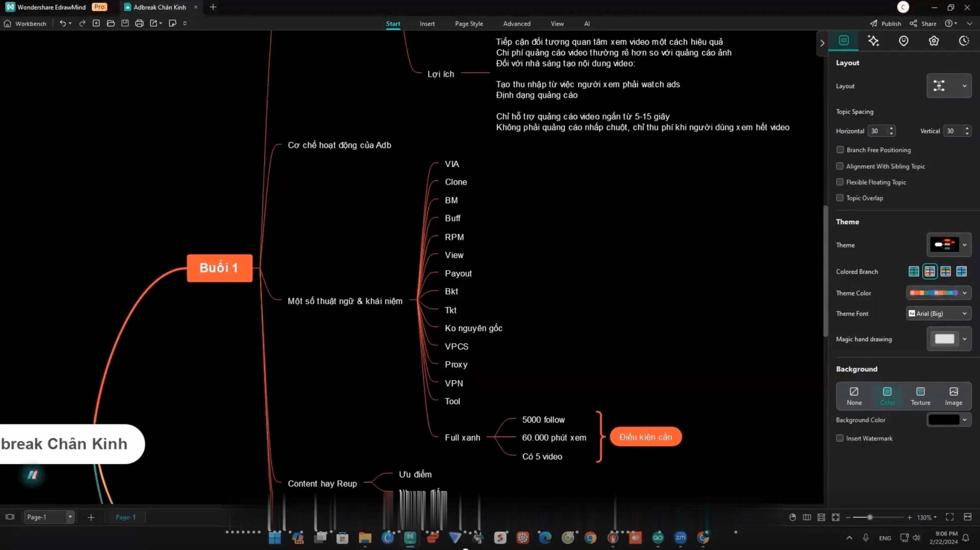Enable Flexible Floating Topic checkbox
This screenshot has height=550, width=980.
[840, 182]
